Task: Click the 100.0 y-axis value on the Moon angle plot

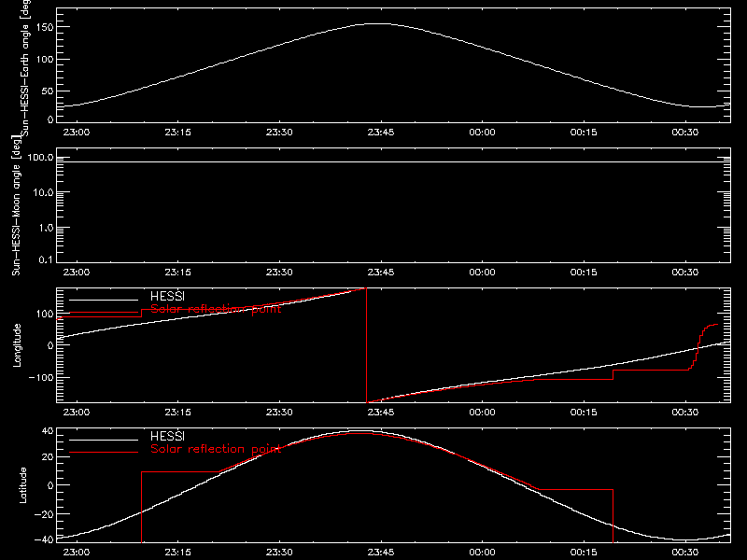Action: [x=41, y=157]
